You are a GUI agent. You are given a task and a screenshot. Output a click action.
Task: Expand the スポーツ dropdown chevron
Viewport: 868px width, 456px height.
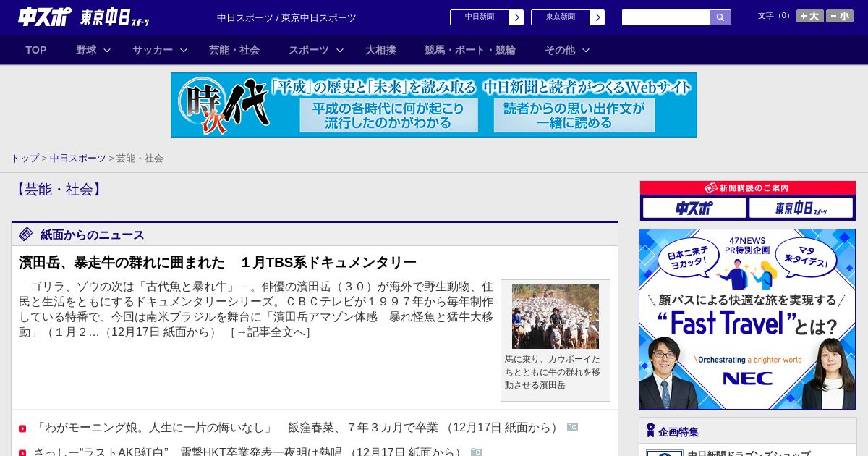[x=340, y=51]
